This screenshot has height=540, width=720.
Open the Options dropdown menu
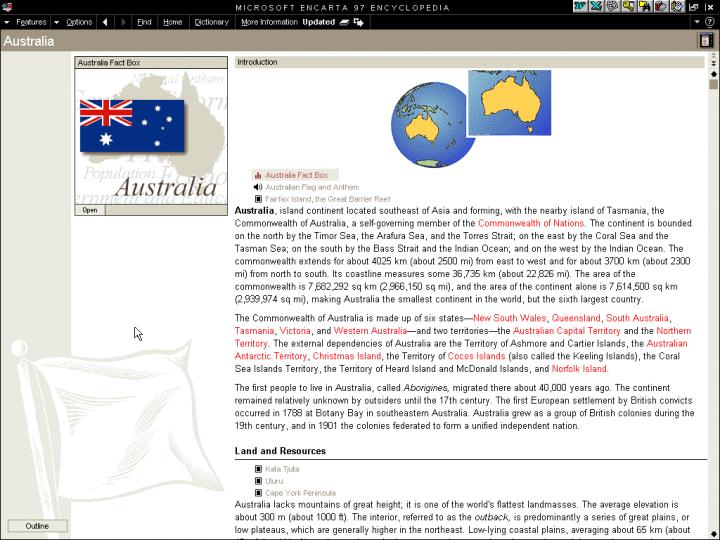point(73,22)
